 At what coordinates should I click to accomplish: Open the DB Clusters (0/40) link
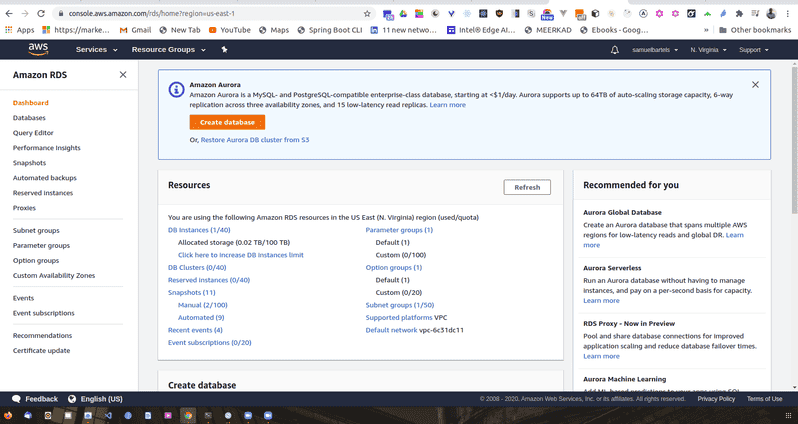point(197,268)
